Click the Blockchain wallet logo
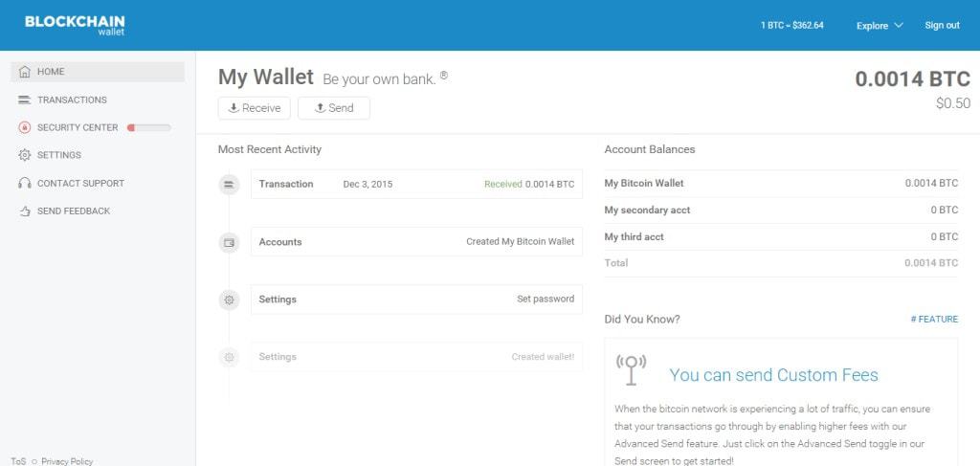The width and height of the screenshot is (980, 466). tap(75, 25)
